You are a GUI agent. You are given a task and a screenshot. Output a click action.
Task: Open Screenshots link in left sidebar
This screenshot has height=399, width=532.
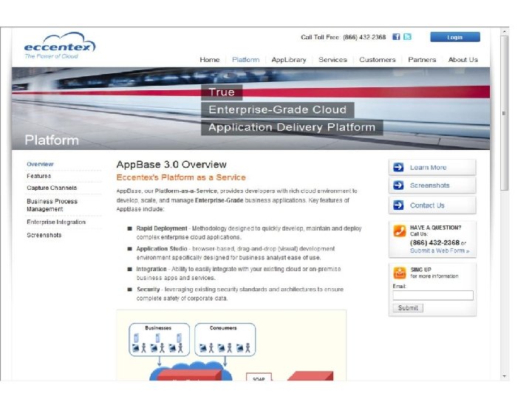coord(44,235)
